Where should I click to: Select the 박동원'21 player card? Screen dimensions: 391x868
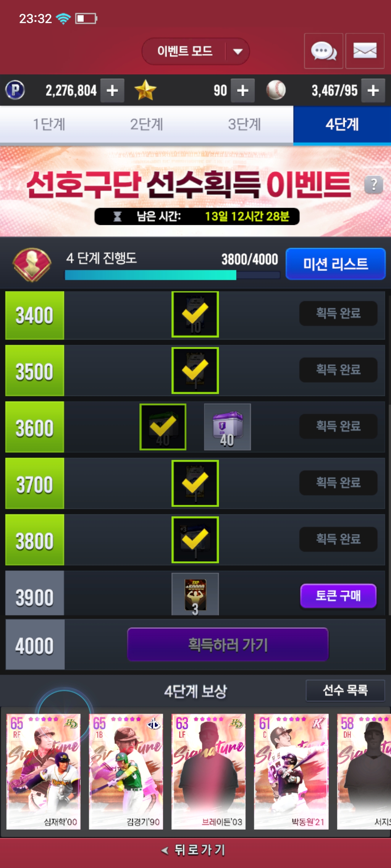point(291,771)
